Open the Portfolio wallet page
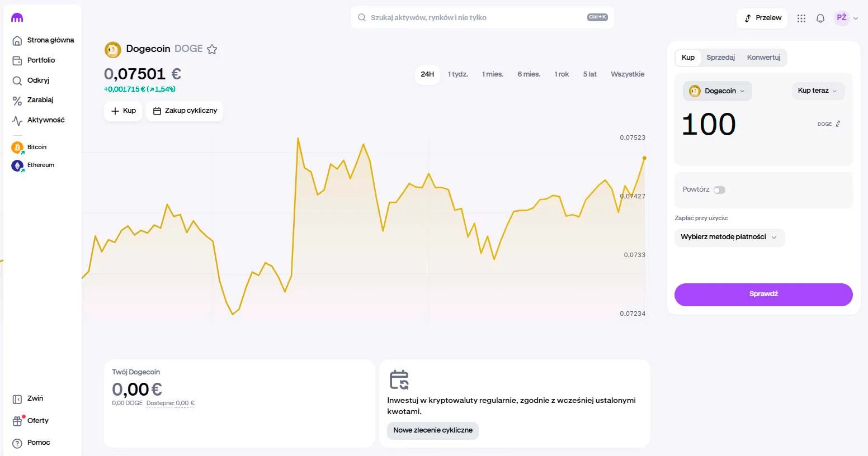Image resolution: width=868 pixels, height=456 pixels. [34, 60]
